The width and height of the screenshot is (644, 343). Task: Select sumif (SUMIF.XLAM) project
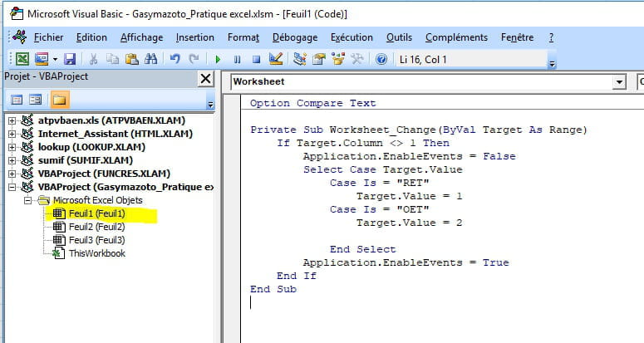[x=86, y=160]
